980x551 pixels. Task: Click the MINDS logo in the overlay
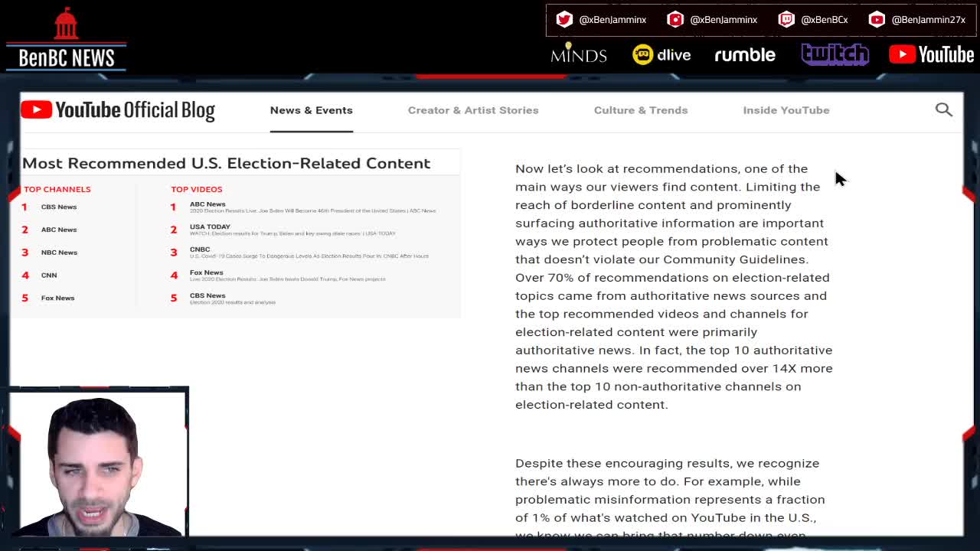(x=579, y=54)
